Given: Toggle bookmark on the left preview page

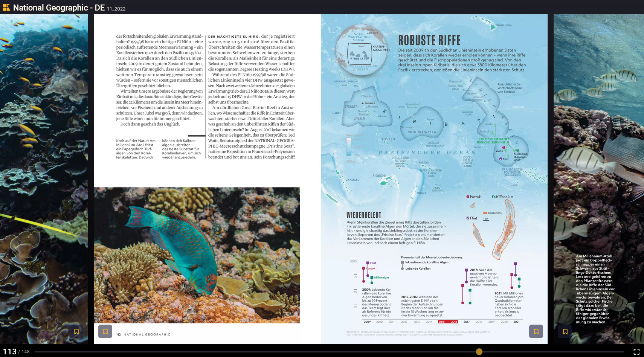Looking at the screenshot, I should click(x=76, y=331).
